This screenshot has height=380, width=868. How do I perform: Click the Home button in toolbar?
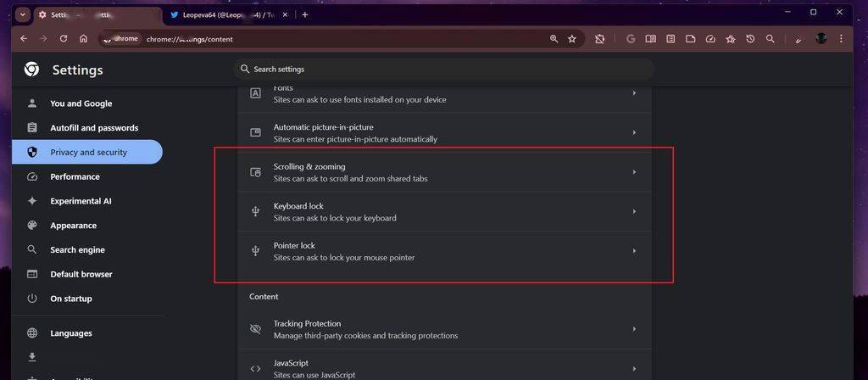83,38
